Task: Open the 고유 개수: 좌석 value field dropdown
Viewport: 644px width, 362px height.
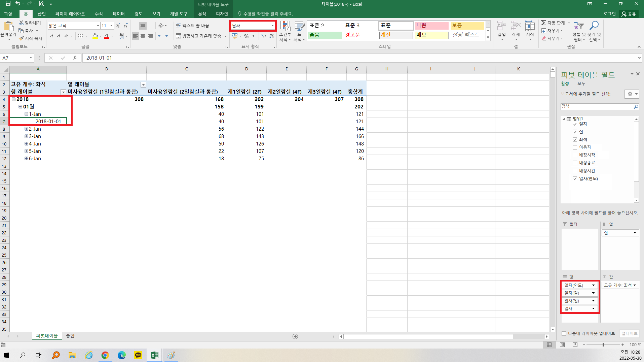Action: tap(635, 285)
